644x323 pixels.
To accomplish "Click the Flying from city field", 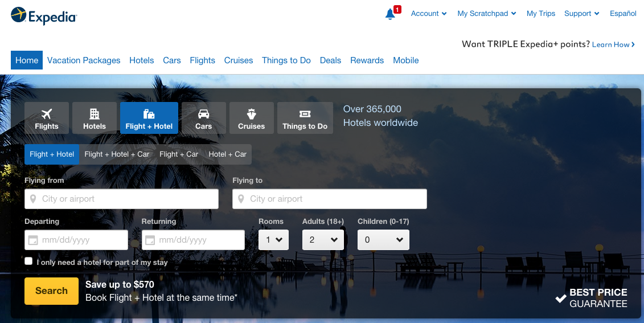I will point(122,199).
